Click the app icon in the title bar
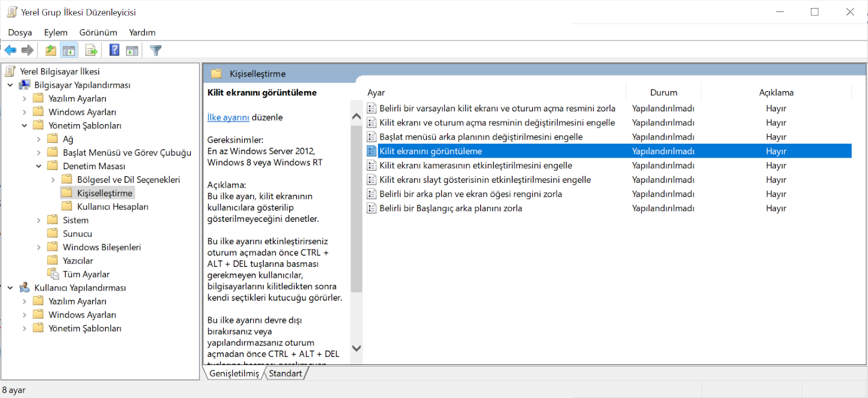Viewport: 868px width, 398px height. 12,12
